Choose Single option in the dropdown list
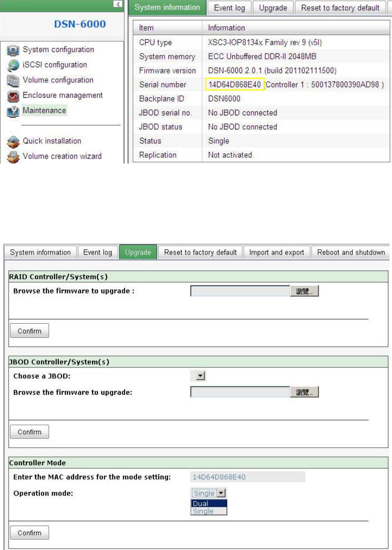 point(209,511)
